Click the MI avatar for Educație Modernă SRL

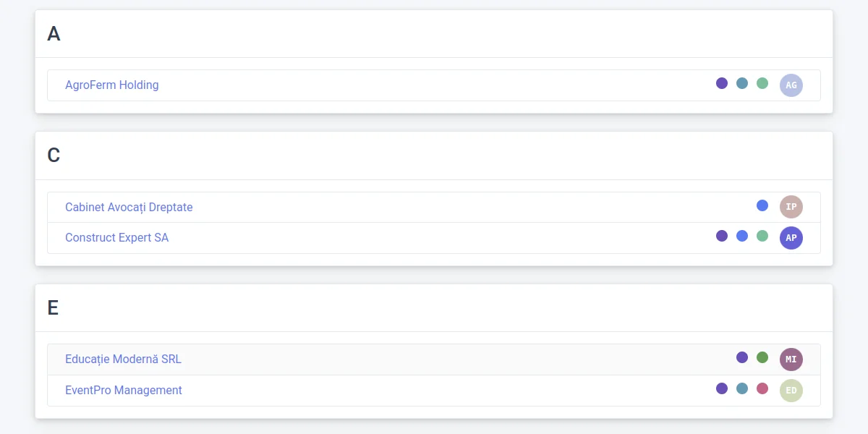791,359
